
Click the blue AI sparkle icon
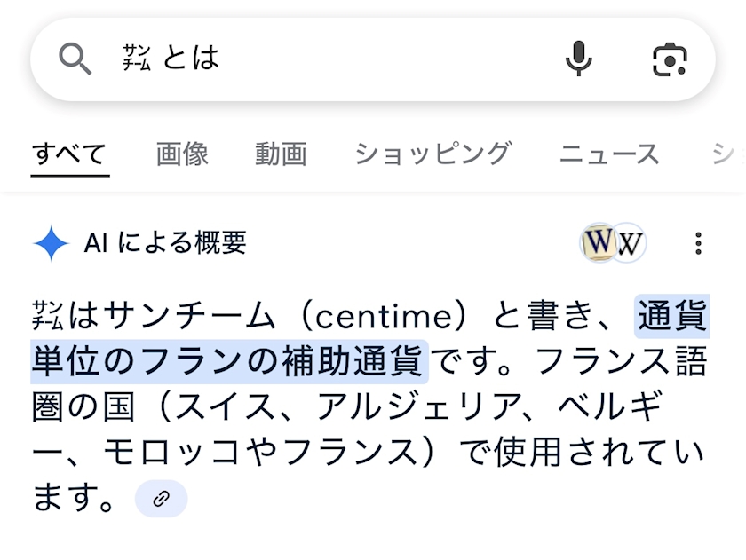[52, 243]
